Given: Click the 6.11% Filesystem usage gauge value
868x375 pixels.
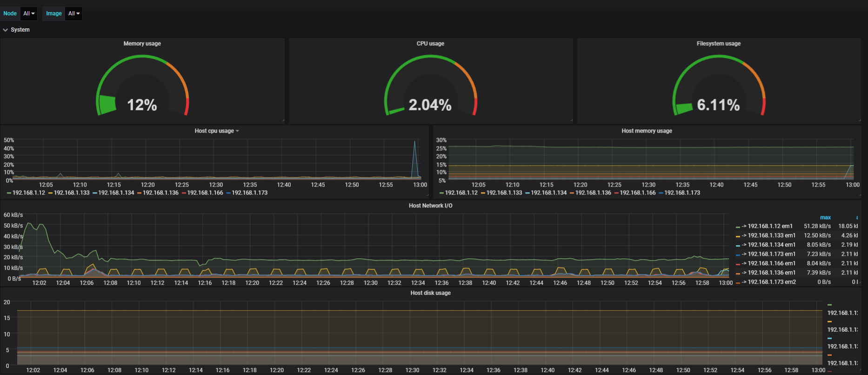Looking at the screenshot, I should tap(719, 105).
